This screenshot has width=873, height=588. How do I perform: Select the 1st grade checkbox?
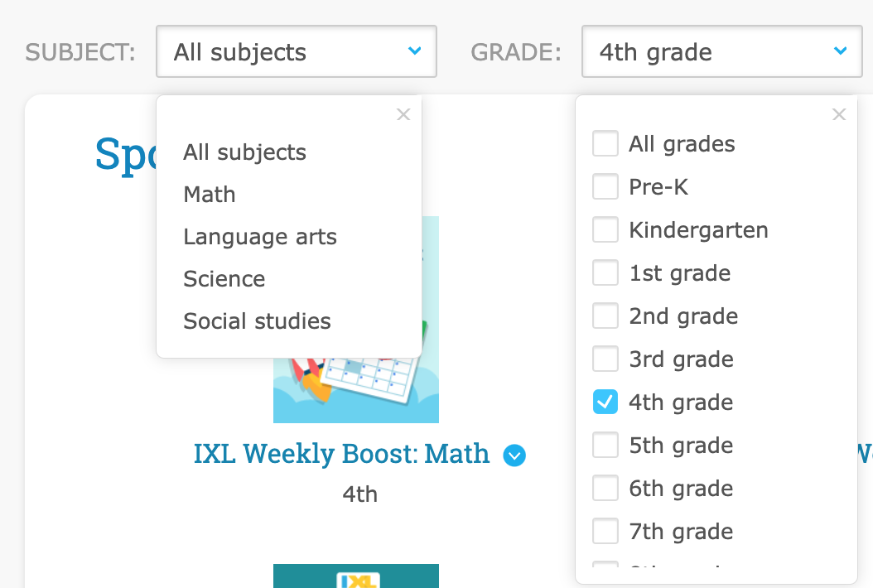pos(605,273)
